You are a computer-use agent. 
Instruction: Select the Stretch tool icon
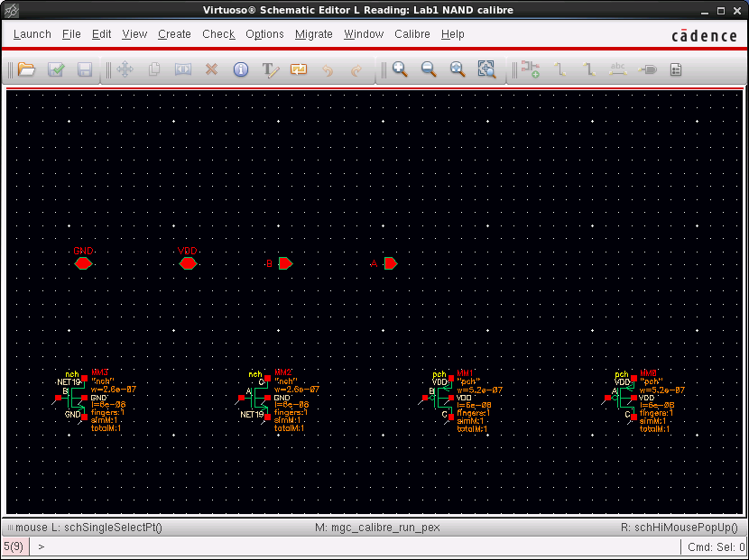point(183,69)
